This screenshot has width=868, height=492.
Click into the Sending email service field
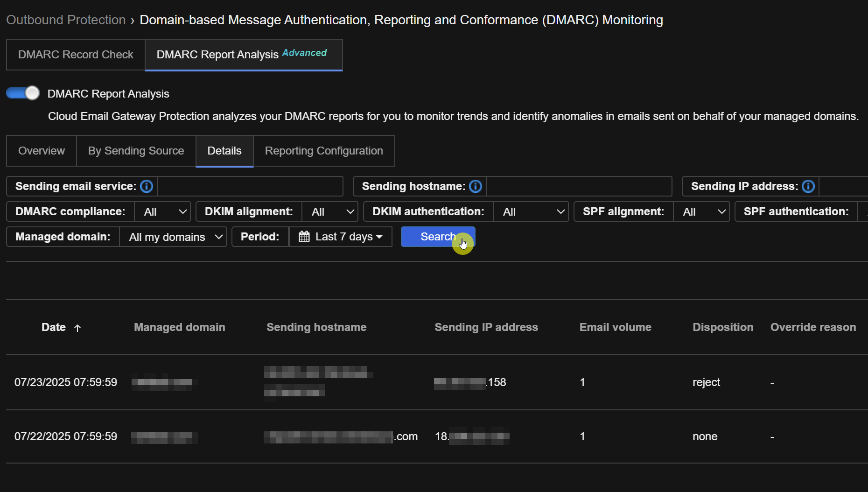[250, 186]
